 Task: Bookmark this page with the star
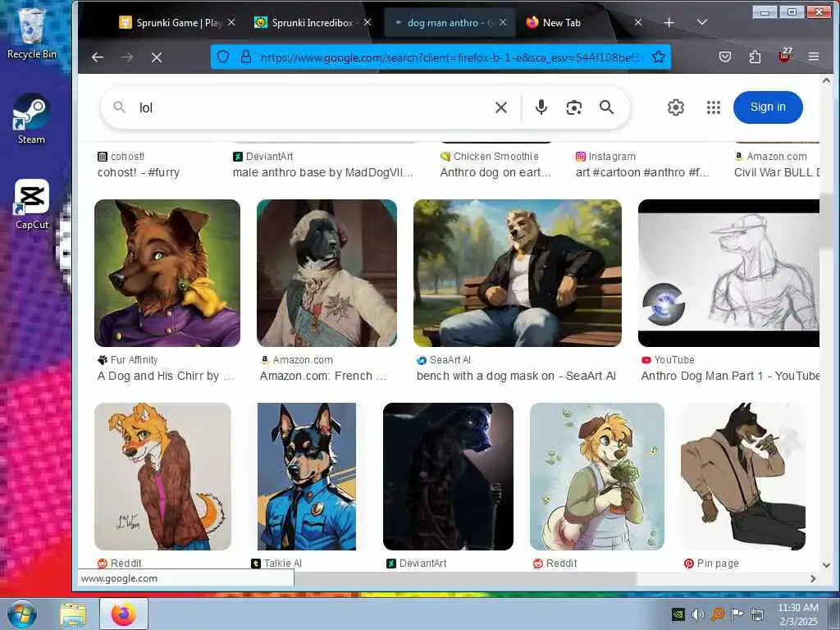tap(659, 57)
